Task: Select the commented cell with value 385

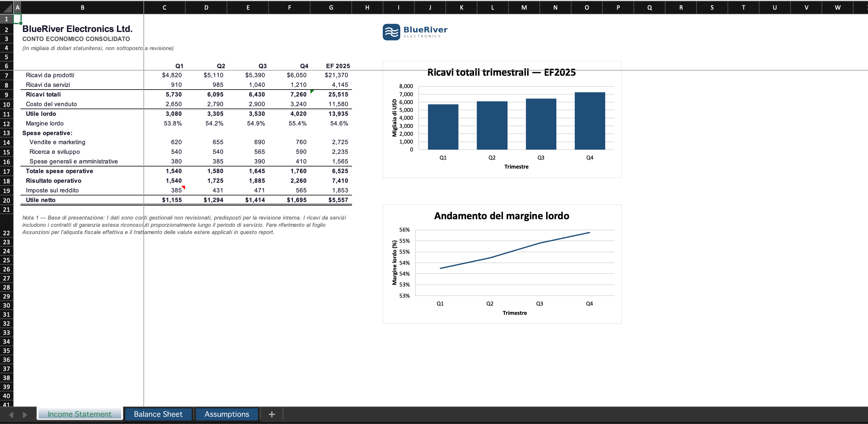Action: 165,190
